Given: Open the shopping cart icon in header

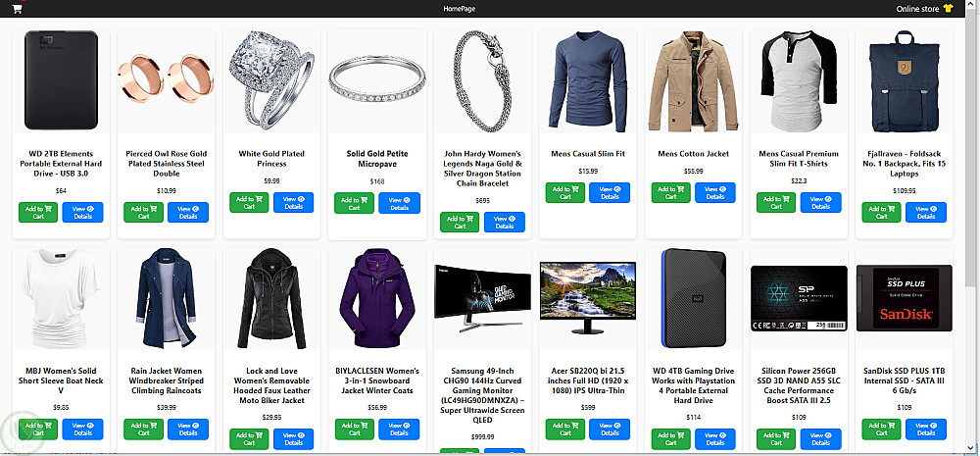Looking at the screenshot, I should [x=17, y=9].
